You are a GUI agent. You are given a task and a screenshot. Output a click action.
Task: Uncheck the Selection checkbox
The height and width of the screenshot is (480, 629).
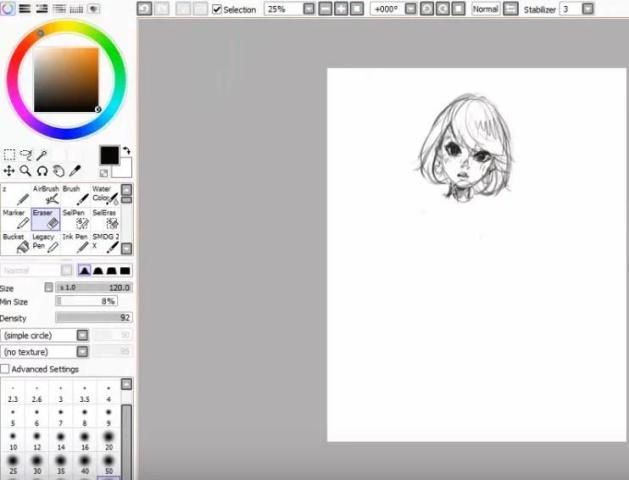click(x=217, y=9)
